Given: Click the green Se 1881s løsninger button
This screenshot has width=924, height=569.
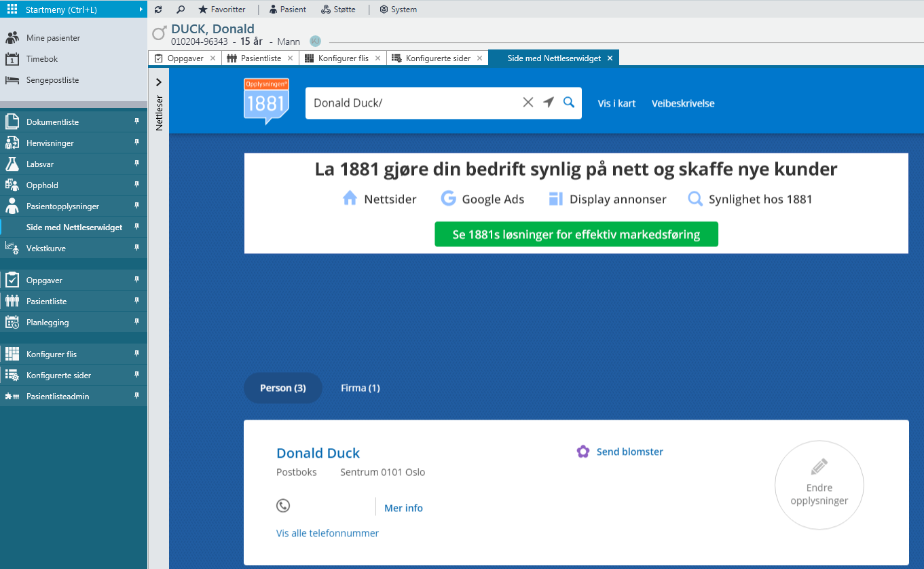Looking at the screenshot, I should (x=576, y=234).
